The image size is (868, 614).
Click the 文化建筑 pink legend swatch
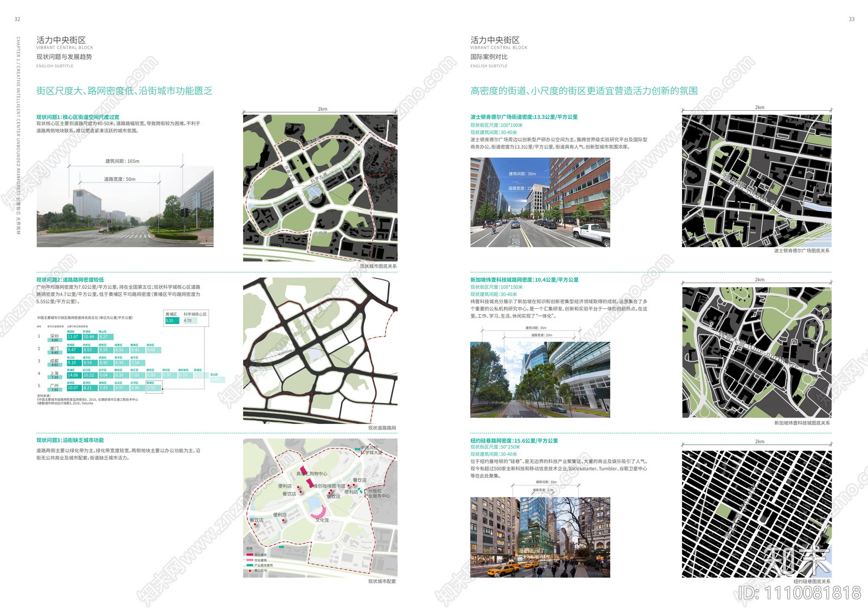pos(250,560)
